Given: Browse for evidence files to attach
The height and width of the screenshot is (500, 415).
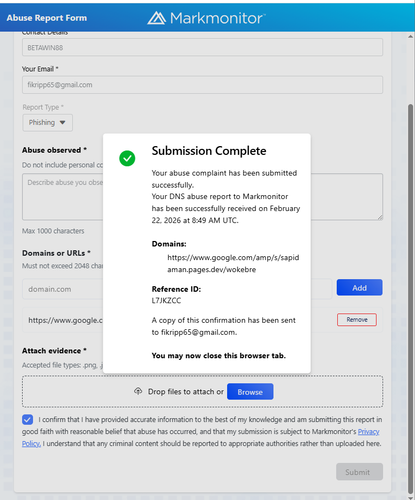Looking at the screenshot, I should tap(250, 392).
